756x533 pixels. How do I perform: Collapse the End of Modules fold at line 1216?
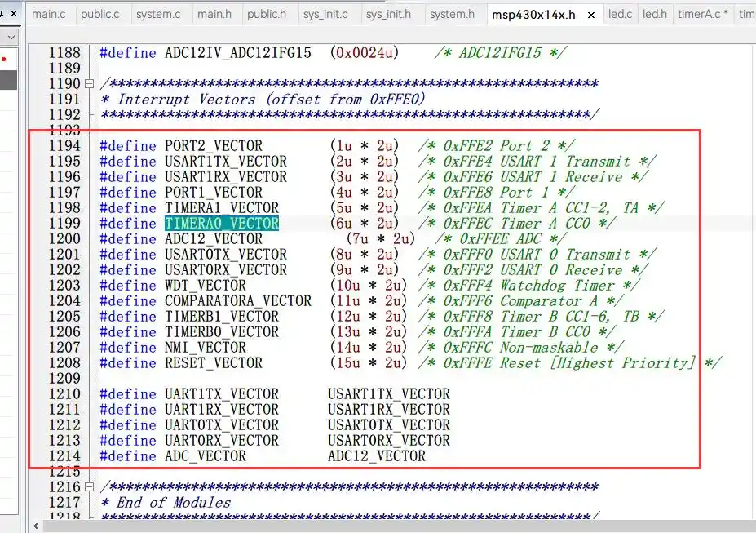(88, 487)
